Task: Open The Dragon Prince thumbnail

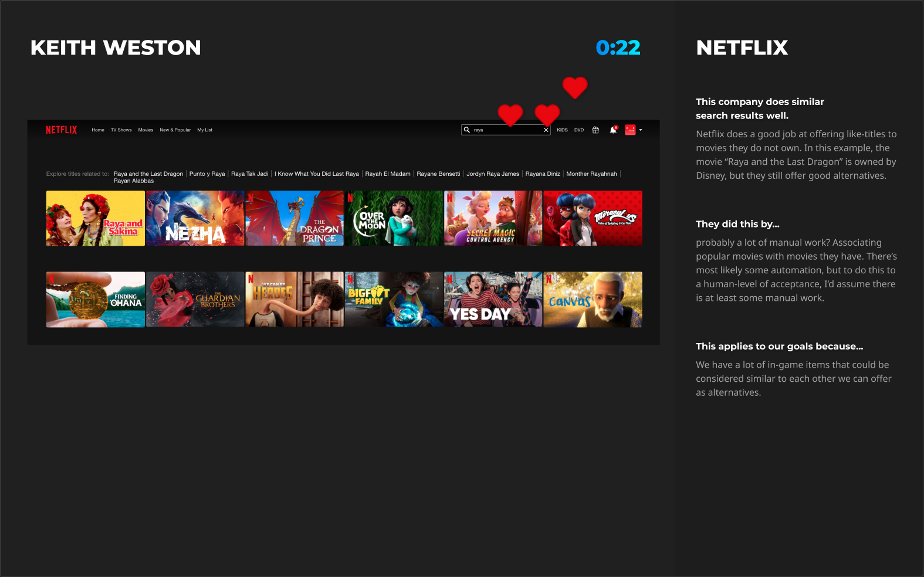Action: tap(295, 218)
